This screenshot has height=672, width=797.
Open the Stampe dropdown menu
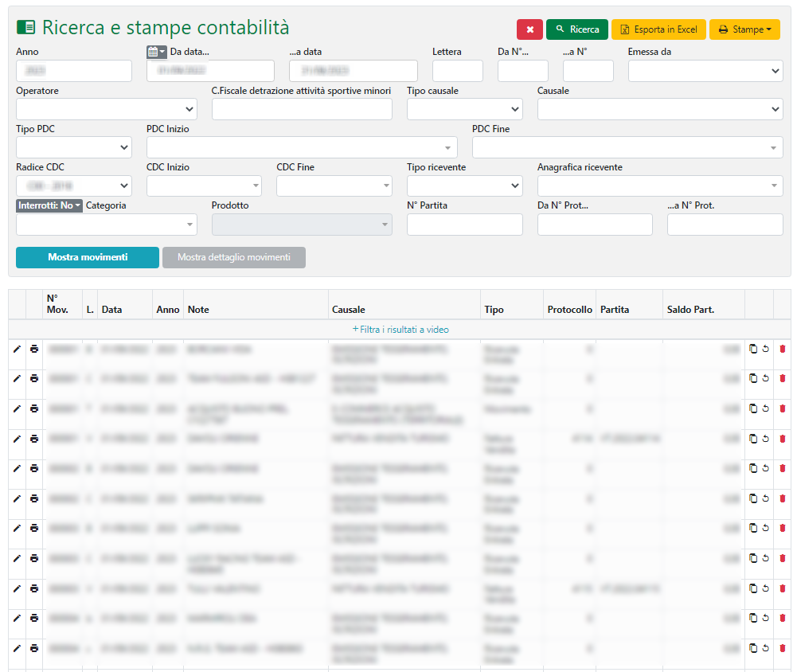744,29
